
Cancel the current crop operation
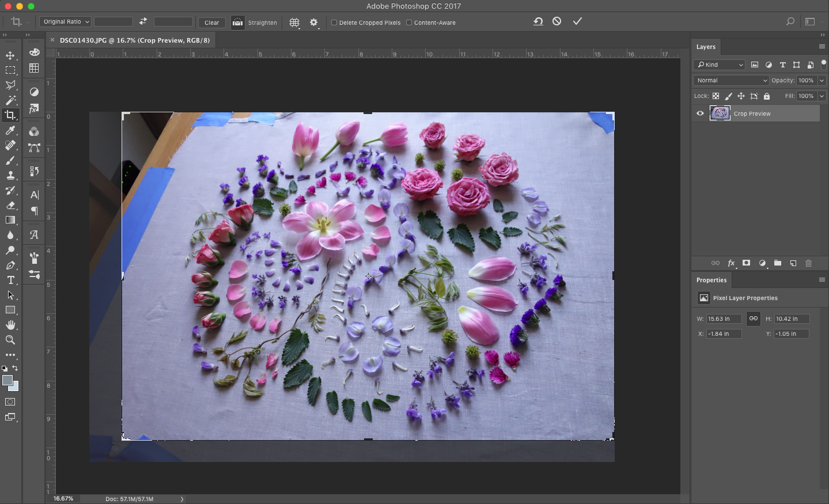click(x=557, y=21)
